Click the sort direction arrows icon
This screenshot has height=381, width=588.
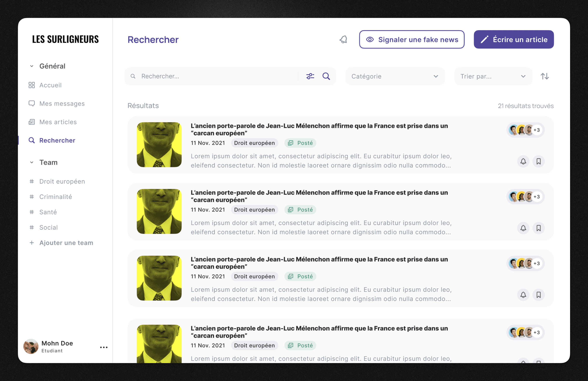pyautogui.click(x=545, y=76)
